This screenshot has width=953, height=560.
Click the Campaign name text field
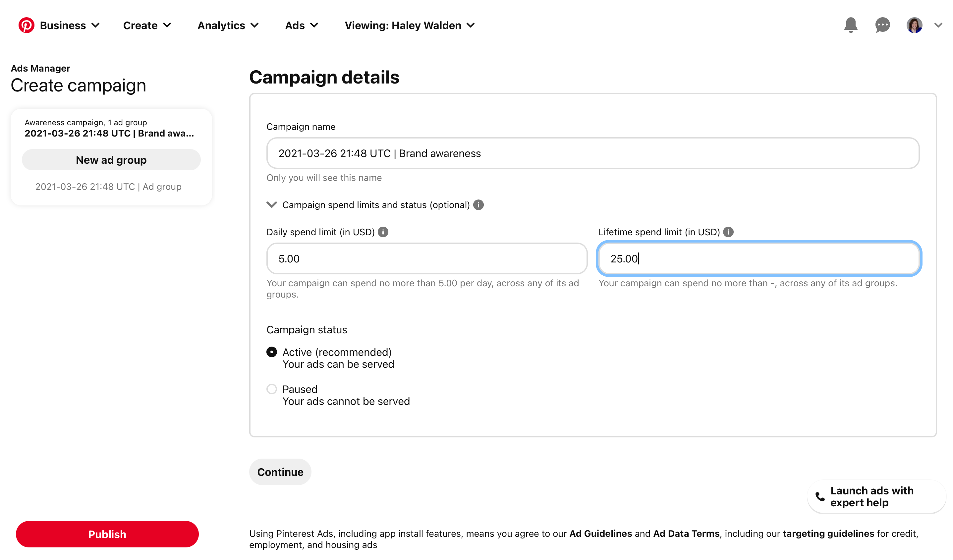click(x=592, y=153)
